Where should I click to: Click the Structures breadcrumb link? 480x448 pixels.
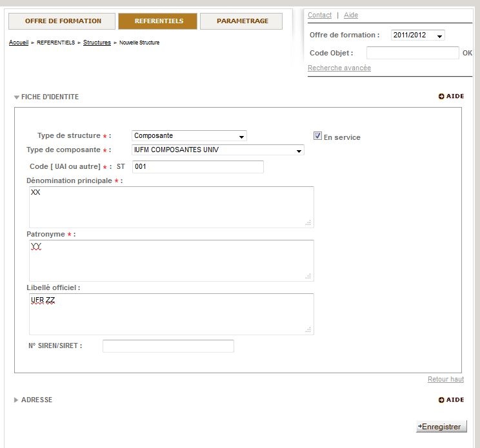[x=97, y=43]
